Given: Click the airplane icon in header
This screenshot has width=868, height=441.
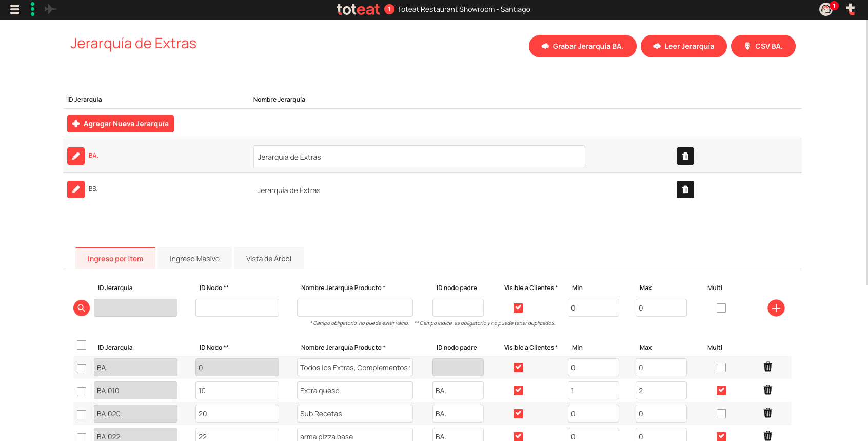Looking at the screenshot, I should pyautogui.click(x=50, y=9).
